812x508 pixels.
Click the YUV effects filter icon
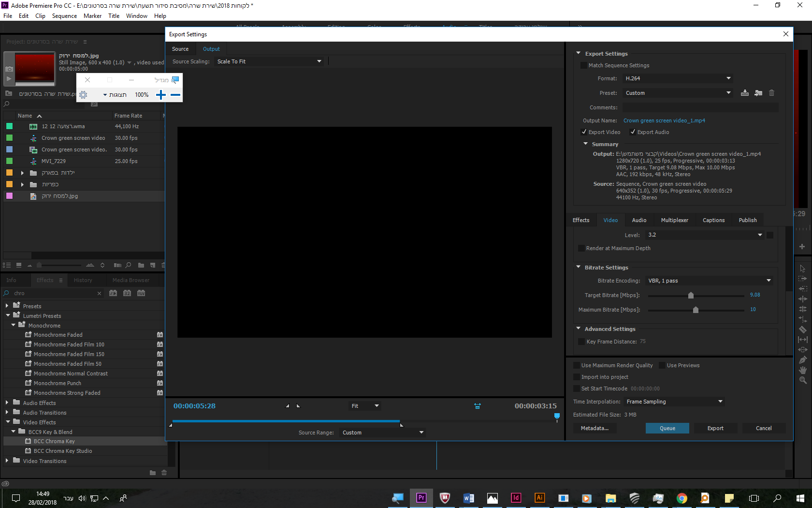pos(141,293)
